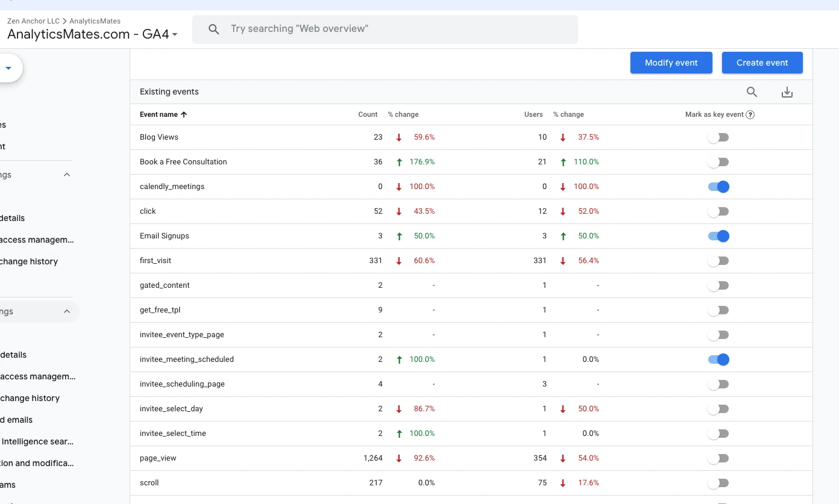The width and height of the screenshot is (839, 504).
Task: Turn off Email Signups key event
Action: [718, 235]
